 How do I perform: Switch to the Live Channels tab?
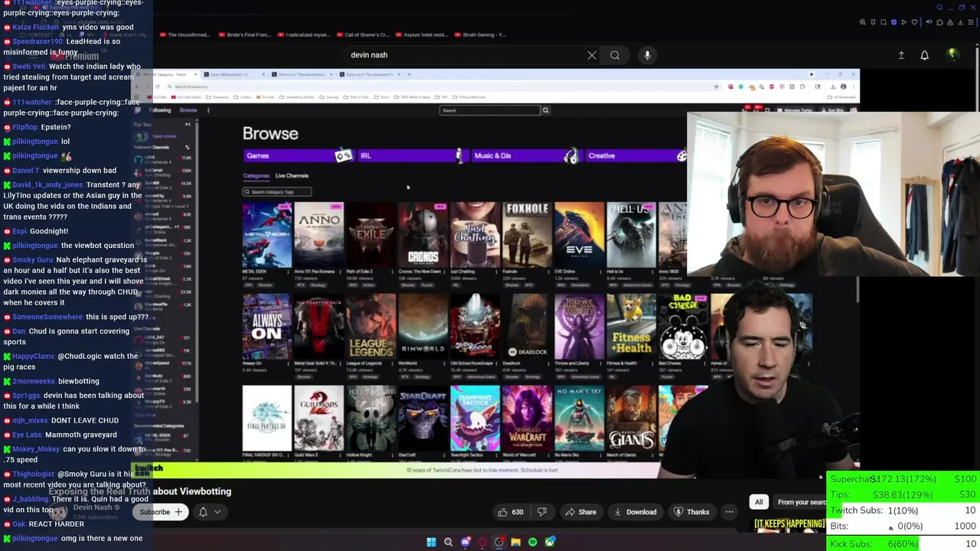[x=292, y=176]
